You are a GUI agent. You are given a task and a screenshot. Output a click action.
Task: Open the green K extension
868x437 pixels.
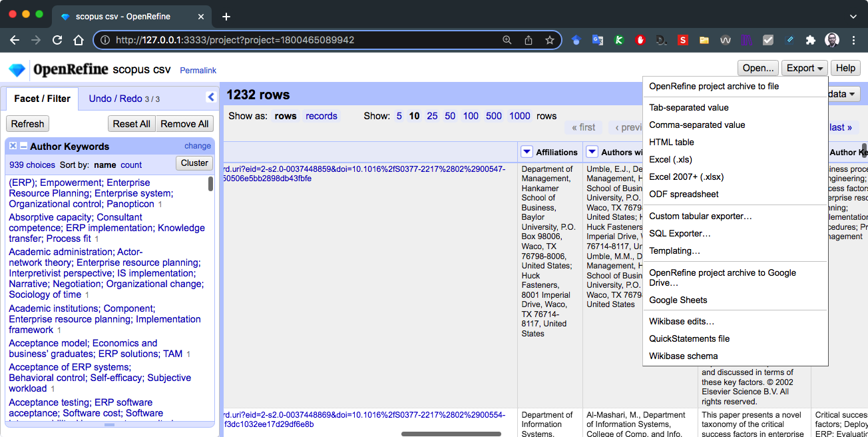[x=619, y=40]
